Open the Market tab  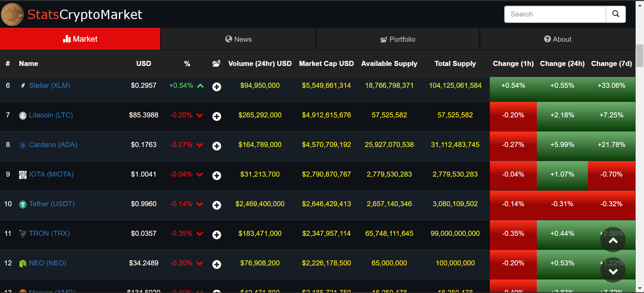pos(80,39)
